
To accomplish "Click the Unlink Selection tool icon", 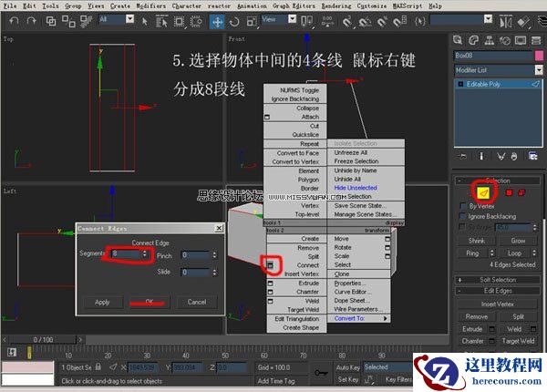I will (68, 21).
